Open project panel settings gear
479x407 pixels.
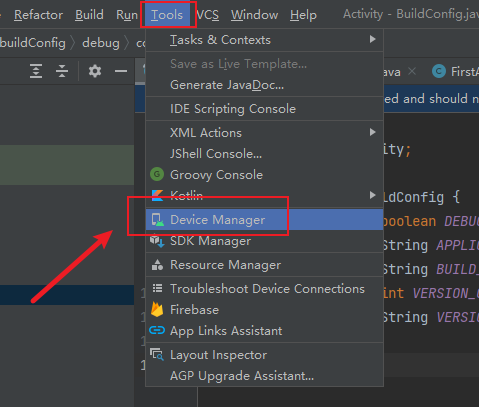(x=95, y=71)
